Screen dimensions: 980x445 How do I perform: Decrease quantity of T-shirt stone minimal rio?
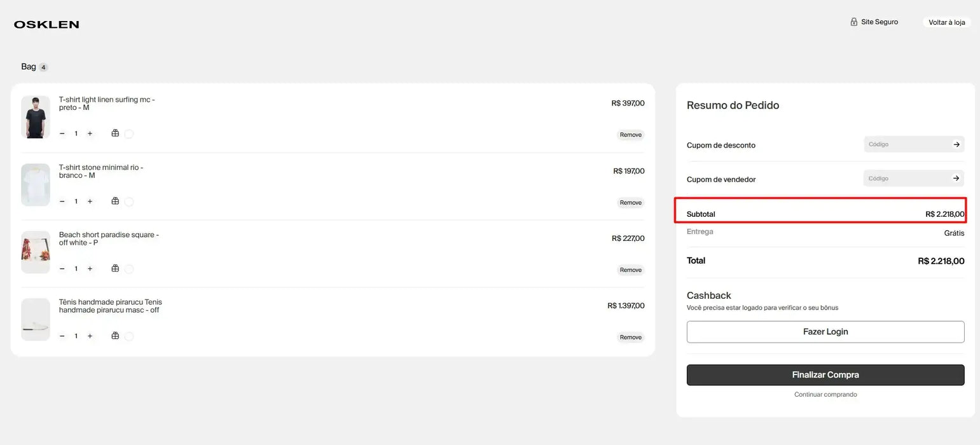(62, 202)
